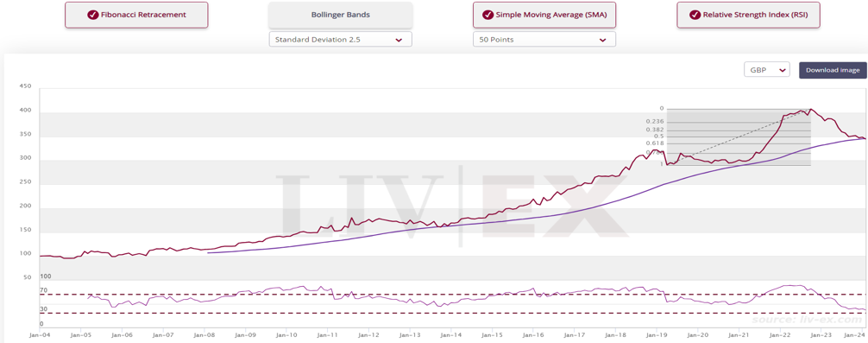
Task: Click checkmark icon on Fibonacci Retracement
Action: [x=93, y=15]
